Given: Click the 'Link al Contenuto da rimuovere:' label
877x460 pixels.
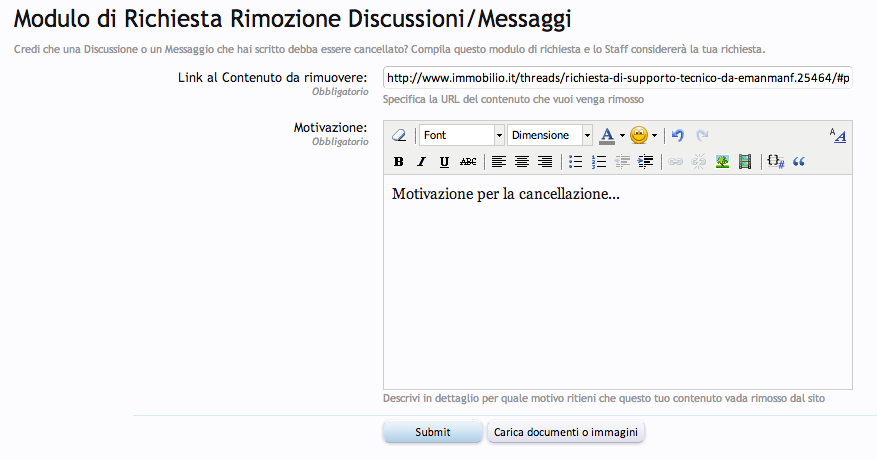Looking at the screenshot, I should pyautogui.click(x=272, y=77).
